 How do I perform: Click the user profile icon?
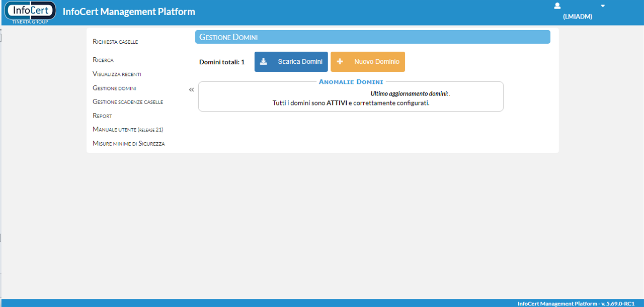coord(557,6)
